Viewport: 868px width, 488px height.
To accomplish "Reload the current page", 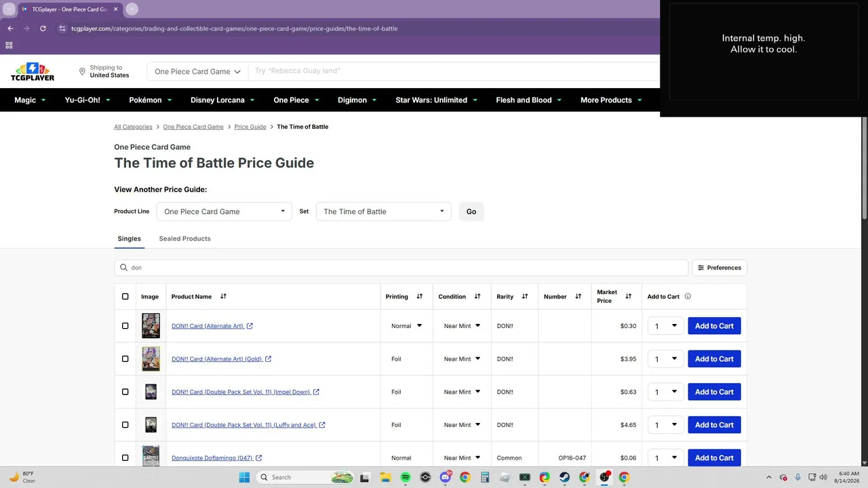I will pos(43,28).
